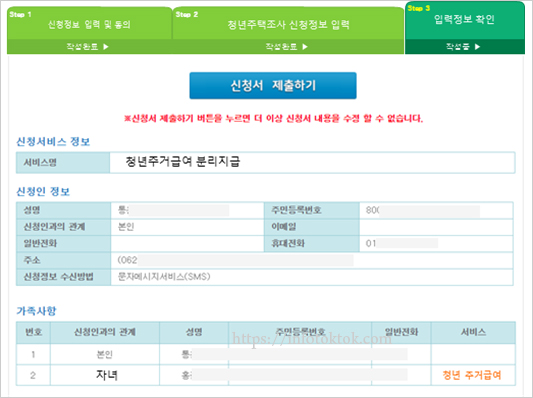Click 본인 relation in family table row 1
Image resolution: width=533 pixels, height=398 pixels.
pos(105,354)
